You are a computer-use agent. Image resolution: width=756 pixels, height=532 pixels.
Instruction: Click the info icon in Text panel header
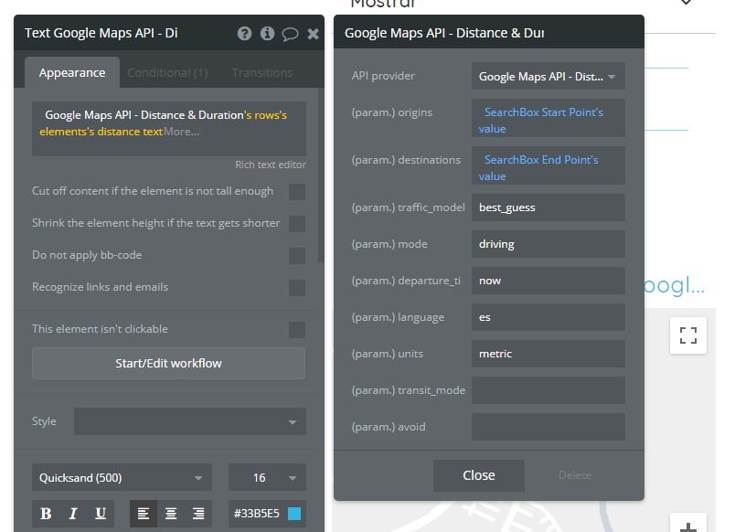coord(267,33)
